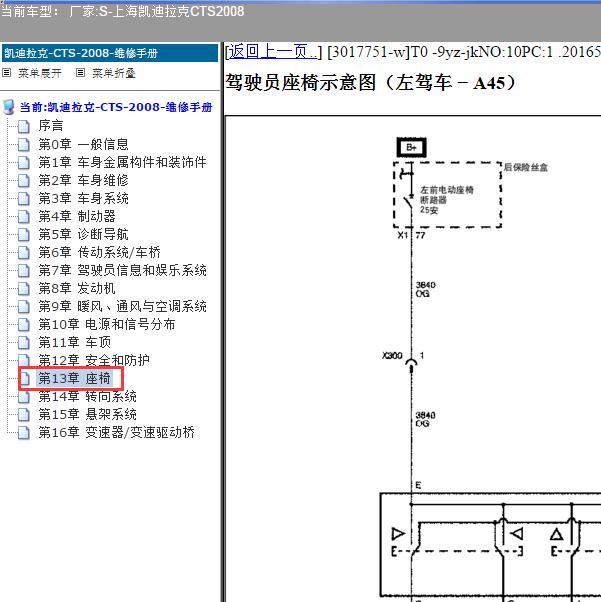Select the highlighted 第13章 座椅 chapter

pos(75,378)
